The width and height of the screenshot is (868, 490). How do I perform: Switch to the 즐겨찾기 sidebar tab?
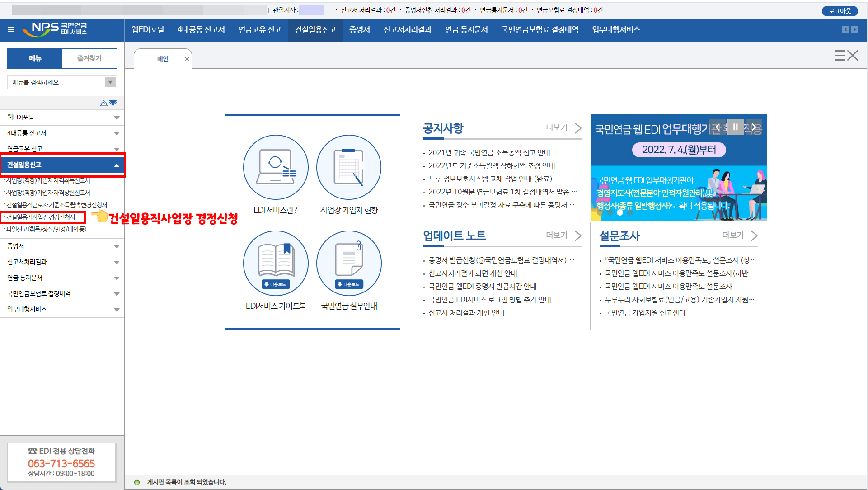(x=89, y=58)
